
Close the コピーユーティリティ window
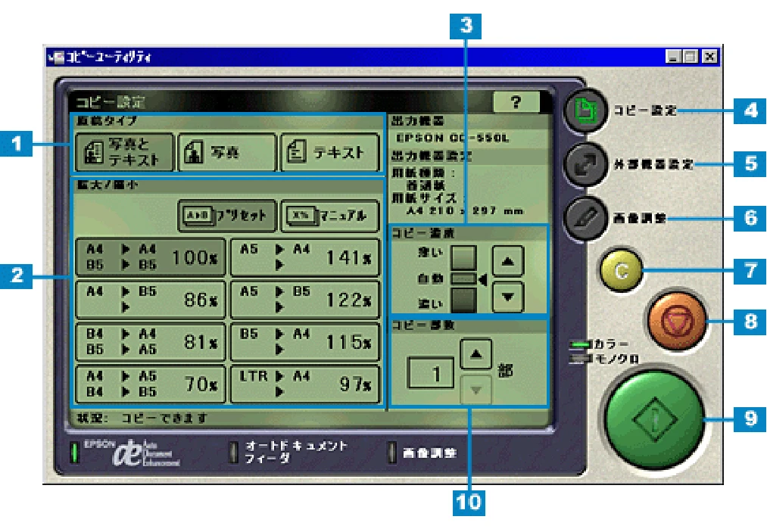pos(709,57)
